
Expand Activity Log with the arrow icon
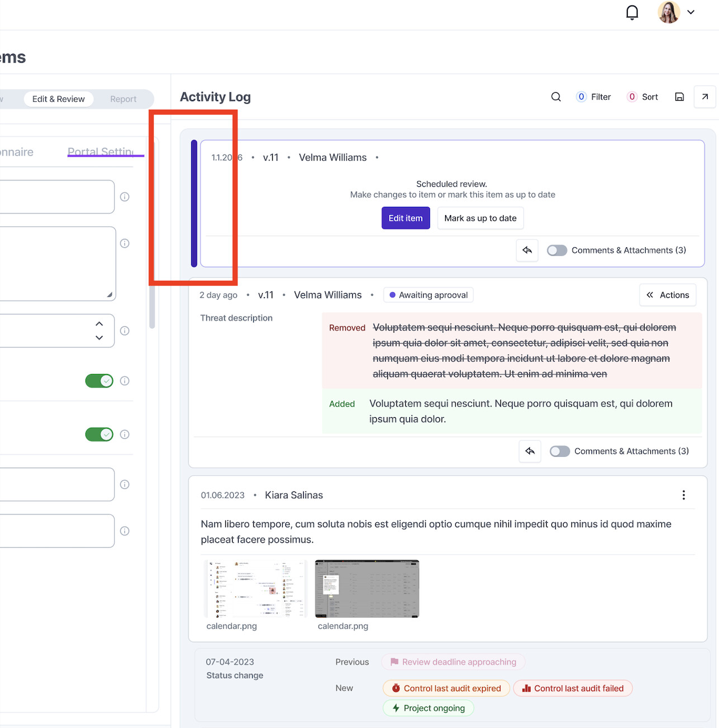704,97
